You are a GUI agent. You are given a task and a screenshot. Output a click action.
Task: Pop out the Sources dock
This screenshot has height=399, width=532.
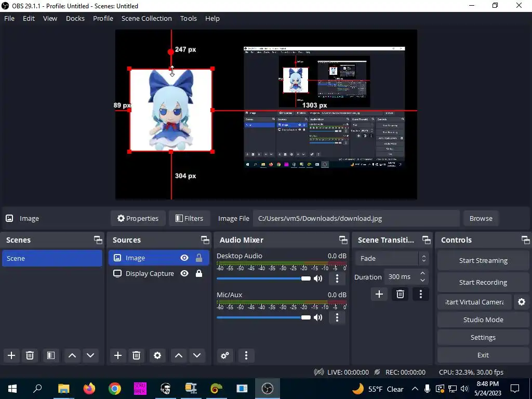pos(205,240)
